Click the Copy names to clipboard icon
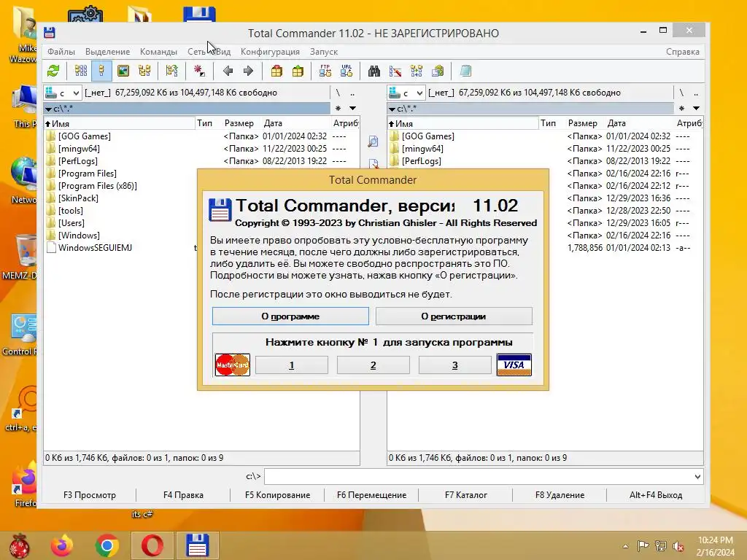The image size is (747, 560). click(x=438, y=71)
